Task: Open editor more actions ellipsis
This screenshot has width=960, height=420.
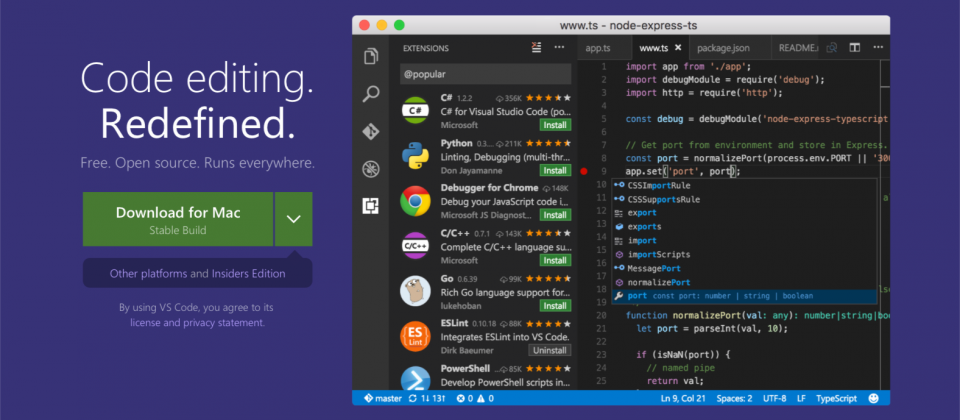Action: pyautogui.click(x=878, y=48)
